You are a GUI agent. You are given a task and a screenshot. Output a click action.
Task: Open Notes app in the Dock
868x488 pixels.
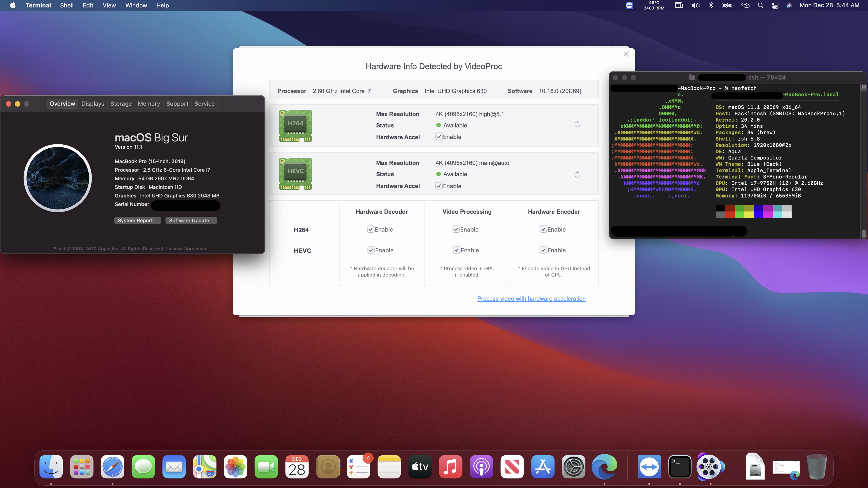389,467
